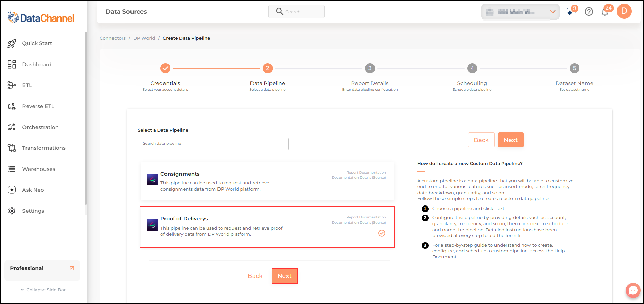Click step 3 Report Details circle
The height and width of the screenshot is (304, 644).
(370, 68)
